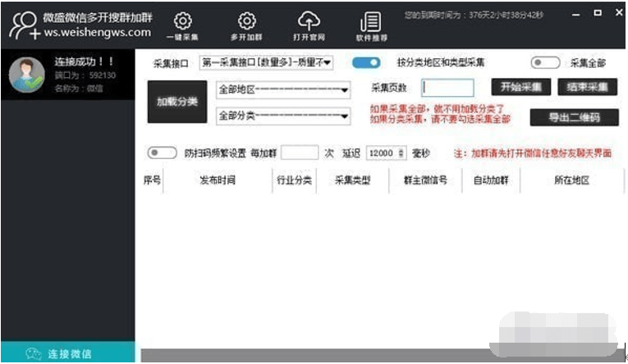The image size is (628, 364).
Task: Focus the 采集页数 input field
Action: [x=447, y=88]
